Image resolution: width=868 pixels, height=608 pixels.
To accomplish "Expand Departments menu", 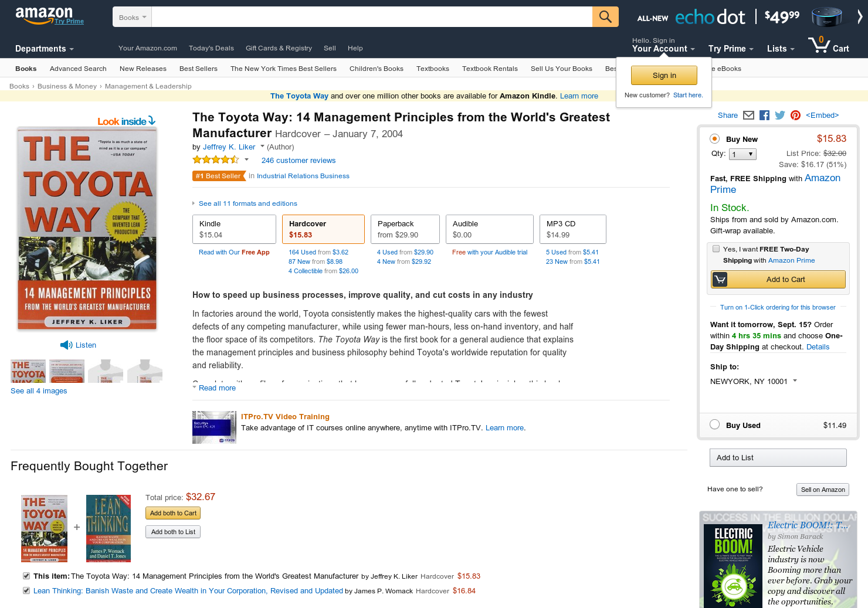I will coord(45,49).
